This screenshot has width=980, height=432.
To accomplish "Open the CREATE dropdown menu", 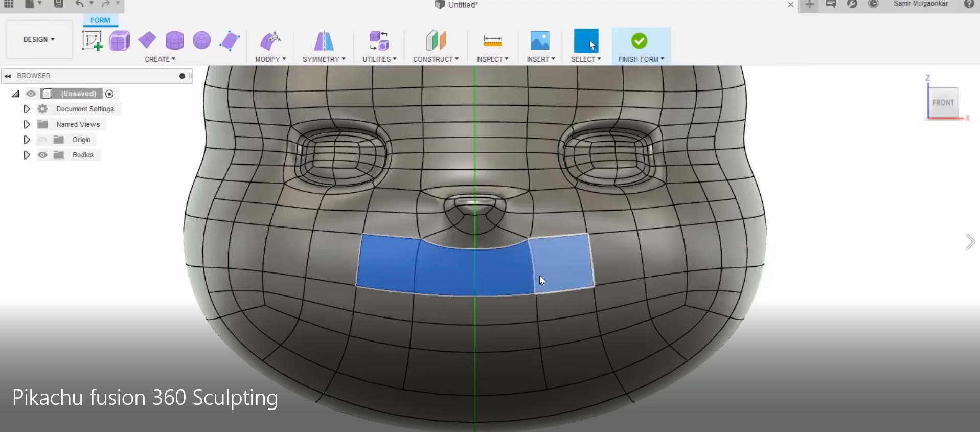I will (160, 59).
